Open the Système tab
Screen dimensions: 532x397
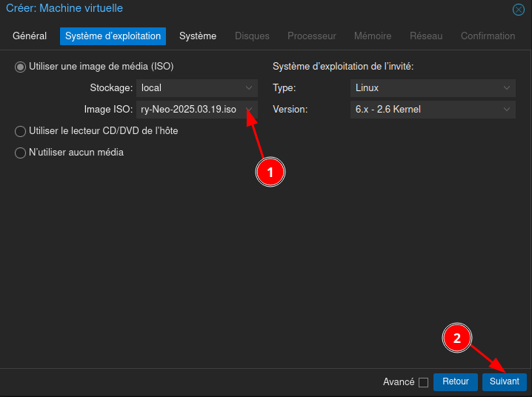tap(198, 36)
